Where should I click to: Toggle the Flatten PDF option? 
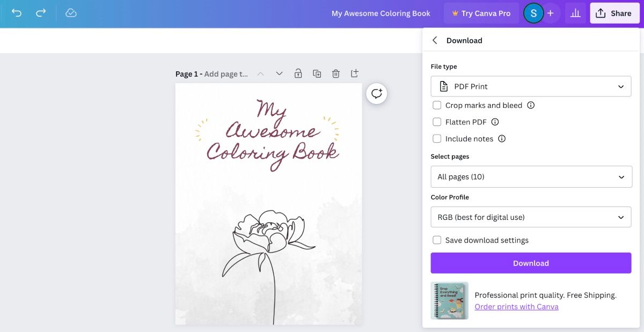point(437,122)
